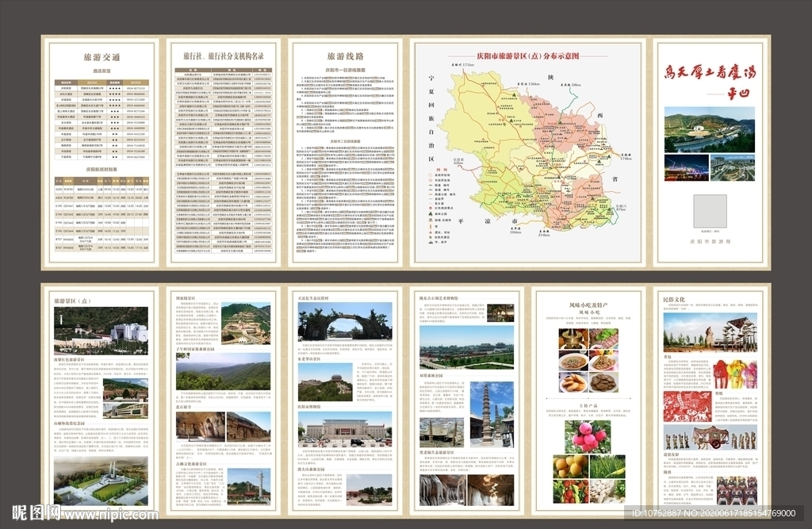Click the county seat circle symbol in legend
The width and height of the screenshot is (812, 529).
point(429,175)
